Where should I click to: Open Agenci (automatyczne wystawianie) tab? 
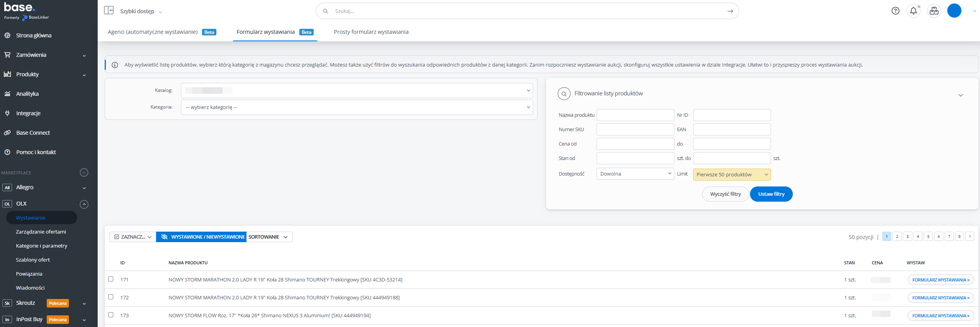[x=153, y=32]
